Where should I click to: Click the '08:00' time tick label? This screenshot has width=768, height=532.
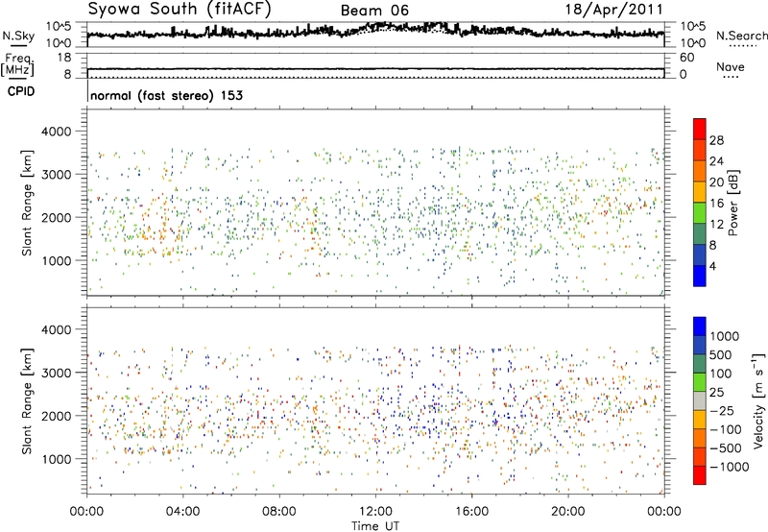click(279, 512)
